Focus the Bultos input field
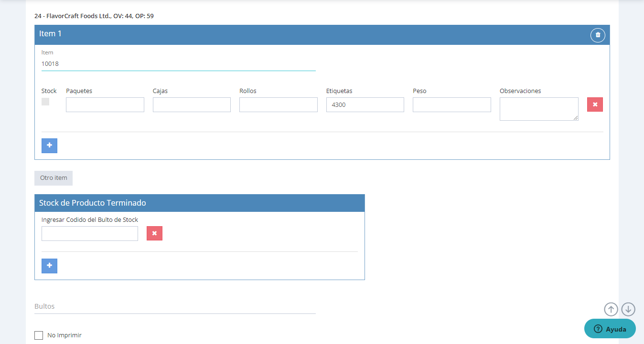The image size is (644, 344). (x=175, y=306)
